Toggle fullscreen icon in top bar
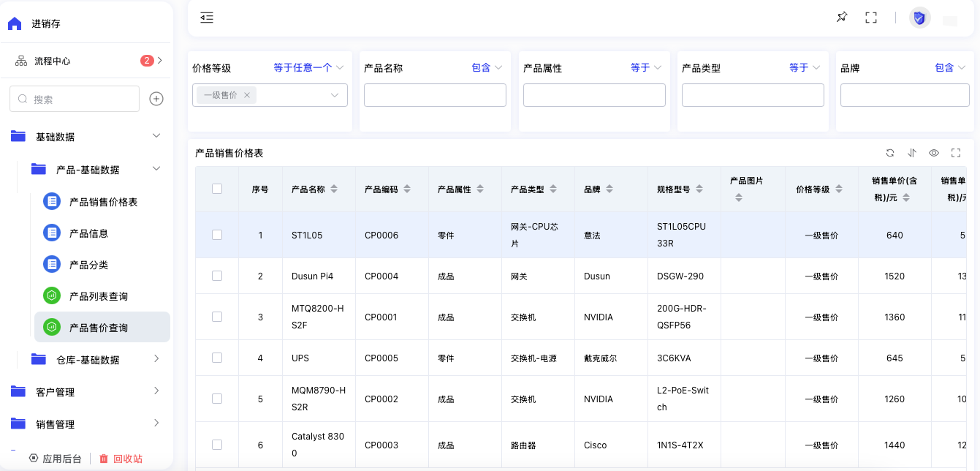980x471 pixels. pyautogui.click(x=871, y=18)
